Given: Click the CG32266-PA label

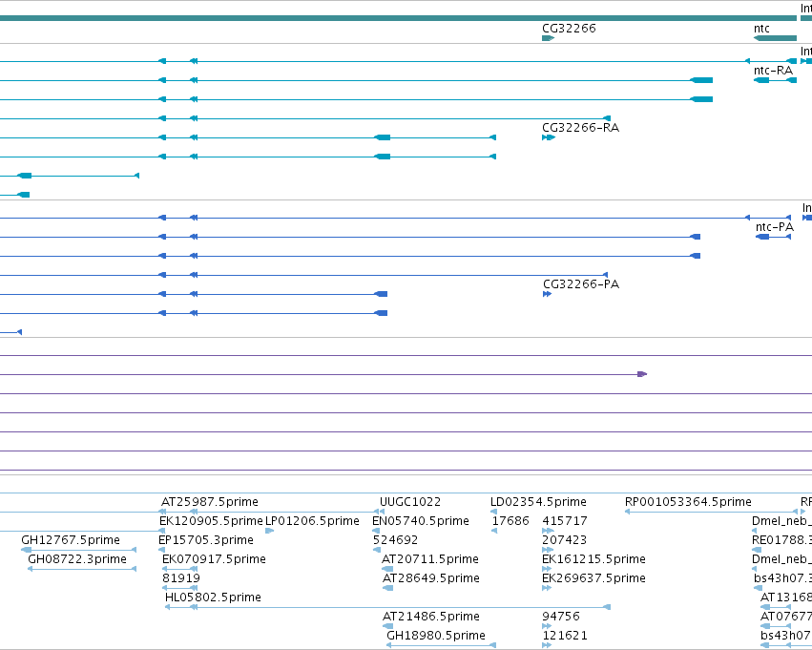Looking at the screenshot, I should 581,284.
